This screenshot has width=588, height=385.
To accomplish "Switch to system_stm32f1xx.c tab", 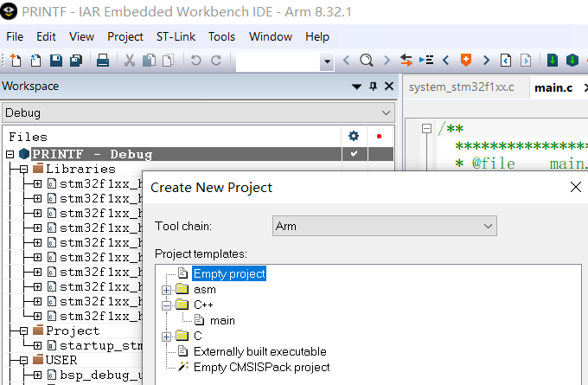I will [461, 87].
